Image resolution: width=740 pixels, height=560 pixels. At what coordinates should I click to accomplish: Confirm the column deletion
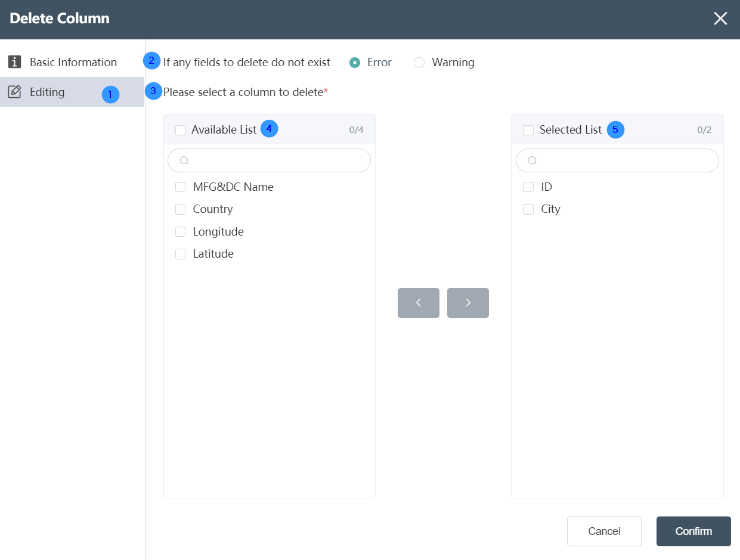693,531
